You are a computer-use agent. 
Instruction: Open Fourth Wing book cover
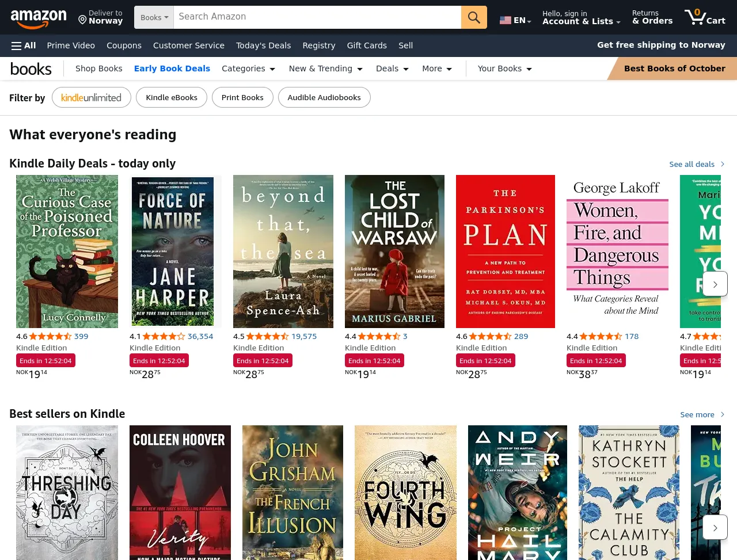point(405,493)
